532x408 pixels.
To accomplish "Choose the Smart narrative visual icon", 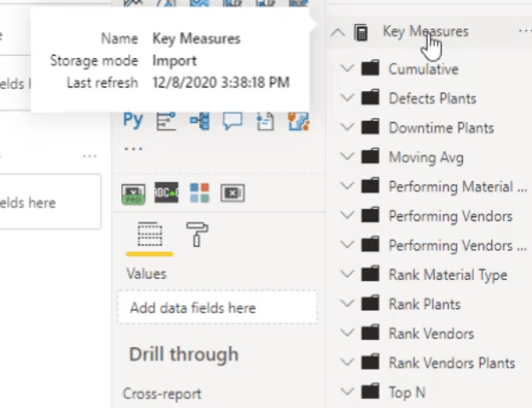I will click(265, 121).
